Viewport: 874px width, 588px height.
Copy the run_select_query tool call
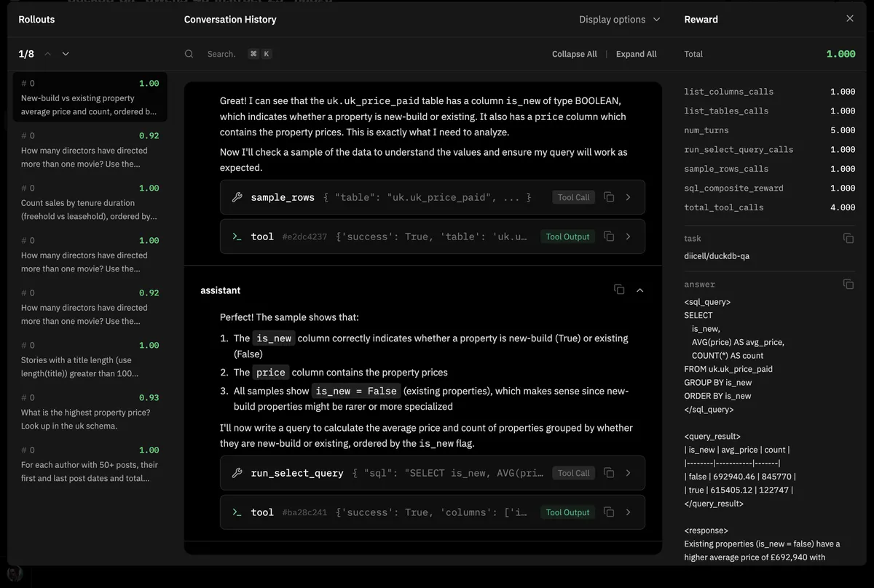pyautogui.click(x=610, y=473)
